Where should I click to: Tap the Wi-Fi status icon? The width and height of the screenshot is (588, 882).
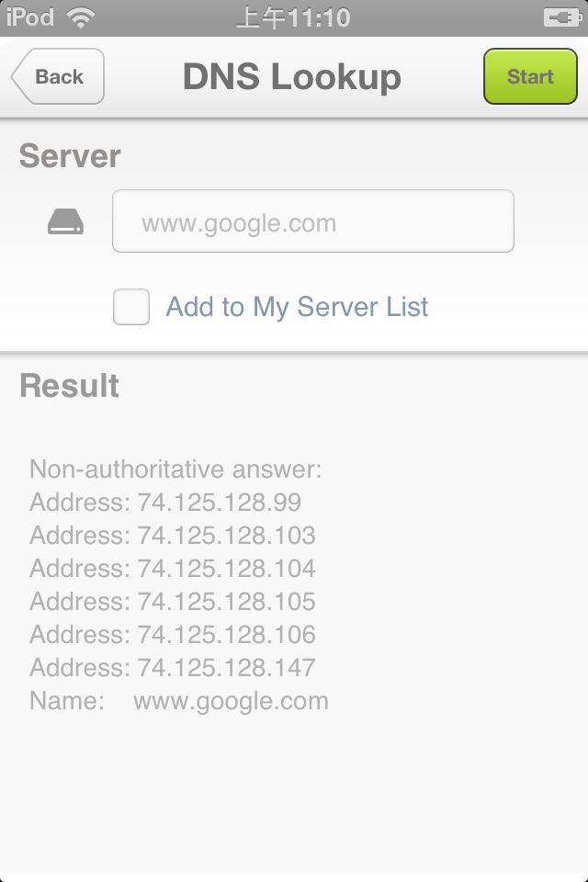[81, 17]
